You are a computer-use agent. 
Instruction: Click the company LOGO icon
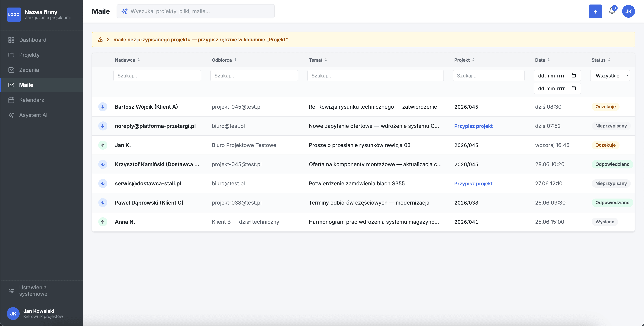tap(14, 14)
